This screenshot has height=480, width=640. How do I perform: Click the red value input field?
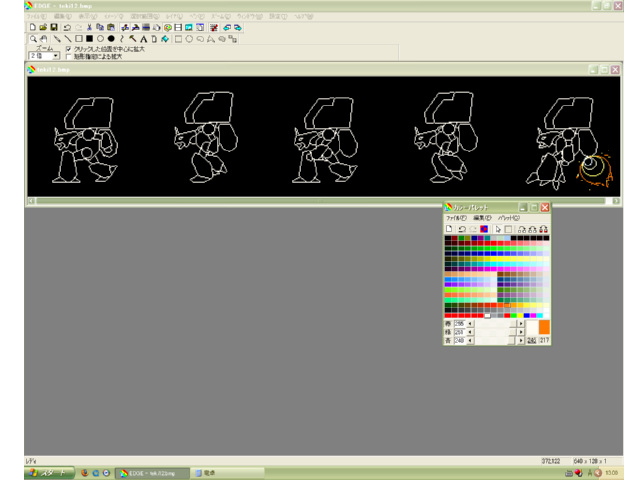(459, 324)
